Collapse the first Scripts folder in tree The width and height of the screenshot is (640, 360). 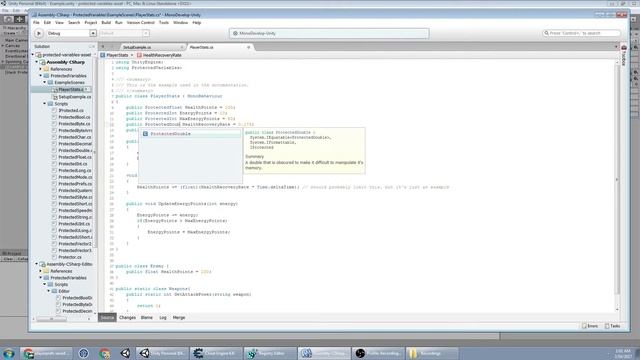pos(45,104)
